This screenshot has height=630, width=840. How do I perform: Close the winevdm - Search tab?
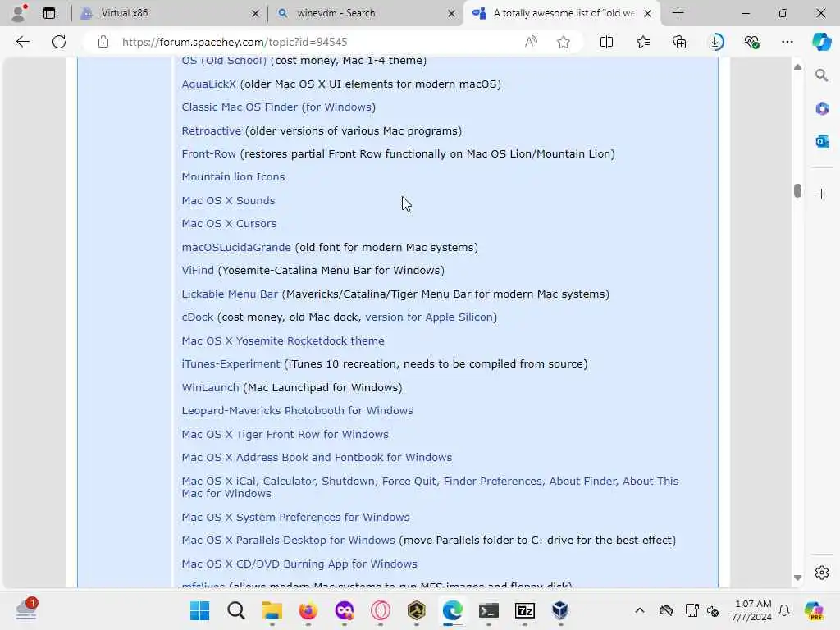coord(452,13)
